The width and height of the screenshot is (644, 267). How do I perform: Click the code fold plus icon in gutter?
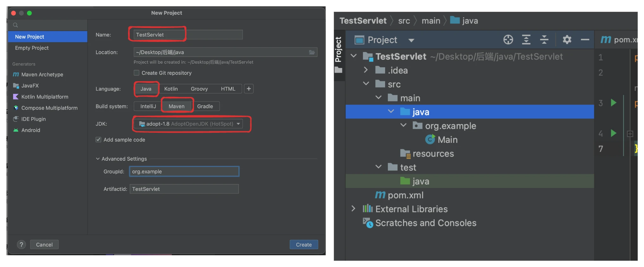(x=630, y=134)
